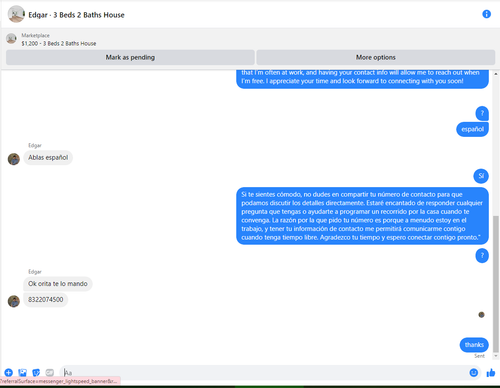Click the '?' bubble below the Spanish message
The width and height of the screenshot is (500, 388).
pos(482,256)
